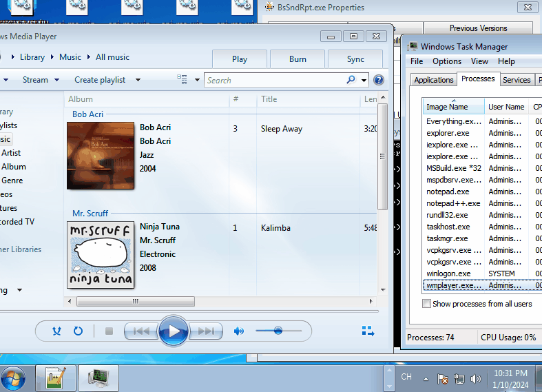Open Notepad++ from taskbar
The height and width of the screenshot is (392, 542).
pos(56,378)
